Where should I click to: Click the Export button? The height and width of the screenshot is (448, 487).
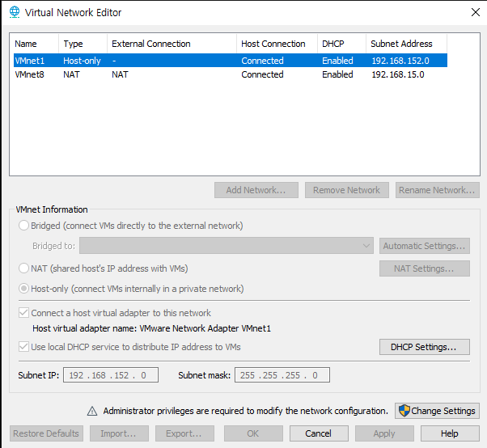click(184, 433)
